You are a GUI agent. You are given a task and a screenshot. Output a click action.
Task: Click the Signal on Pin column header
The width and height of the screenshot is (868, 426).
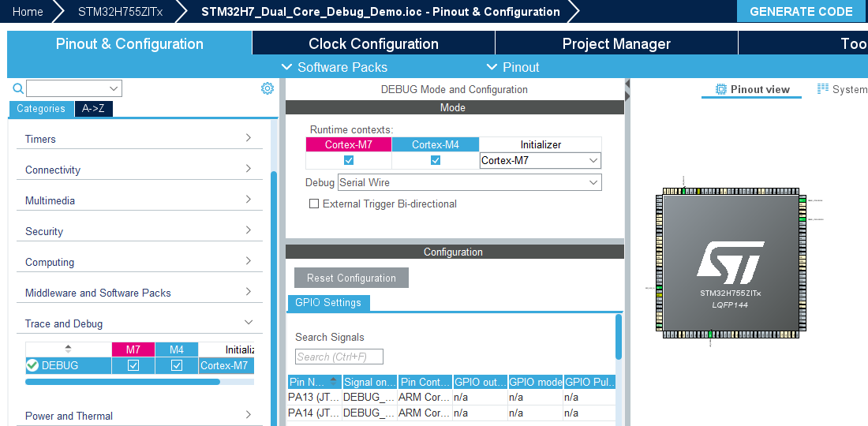pyautogui.click(x=370, y=382)
